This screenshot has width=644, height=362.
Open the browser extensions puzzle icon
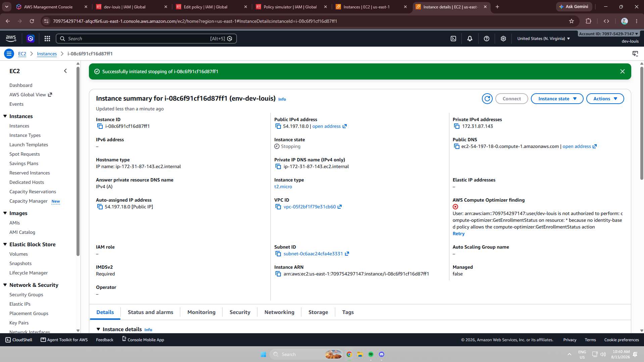[588, 21]
